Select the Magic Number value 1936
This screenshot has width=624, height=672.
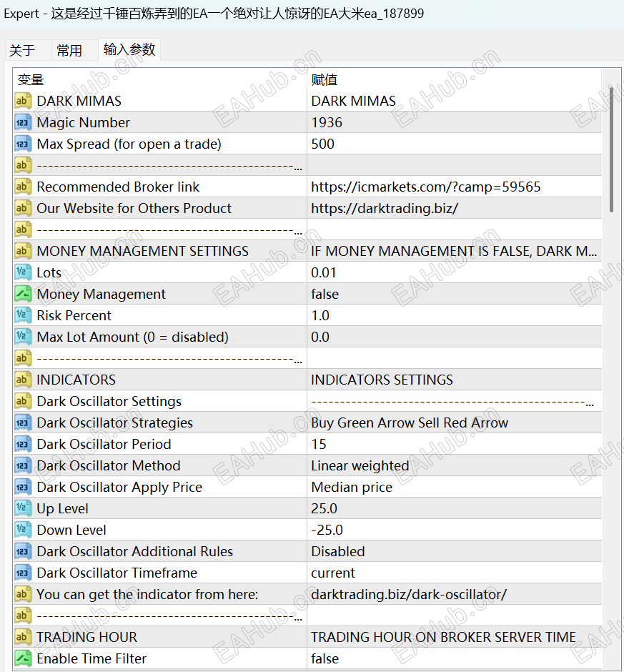(327, 122)
